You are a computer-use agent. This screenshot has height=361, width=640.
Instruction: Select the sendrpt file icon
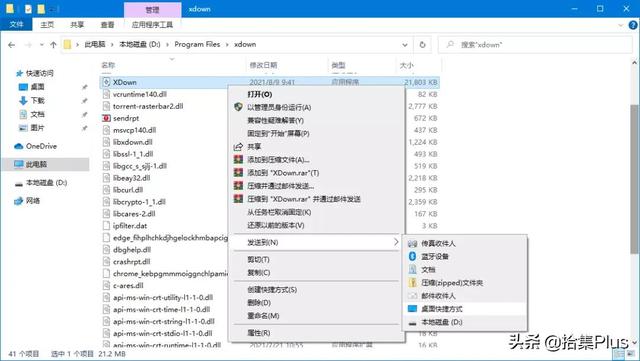pos(106,118)
